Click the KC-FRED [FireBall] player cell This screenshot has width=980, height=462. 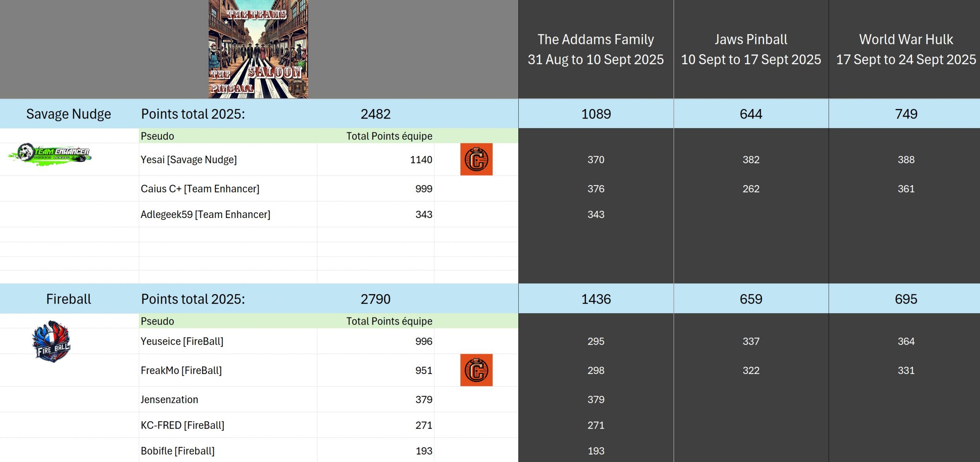182,425
